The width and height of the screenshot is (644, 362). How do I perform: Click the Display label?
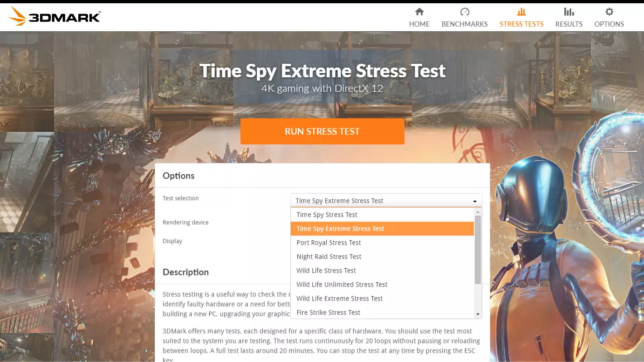pos(172,241)
